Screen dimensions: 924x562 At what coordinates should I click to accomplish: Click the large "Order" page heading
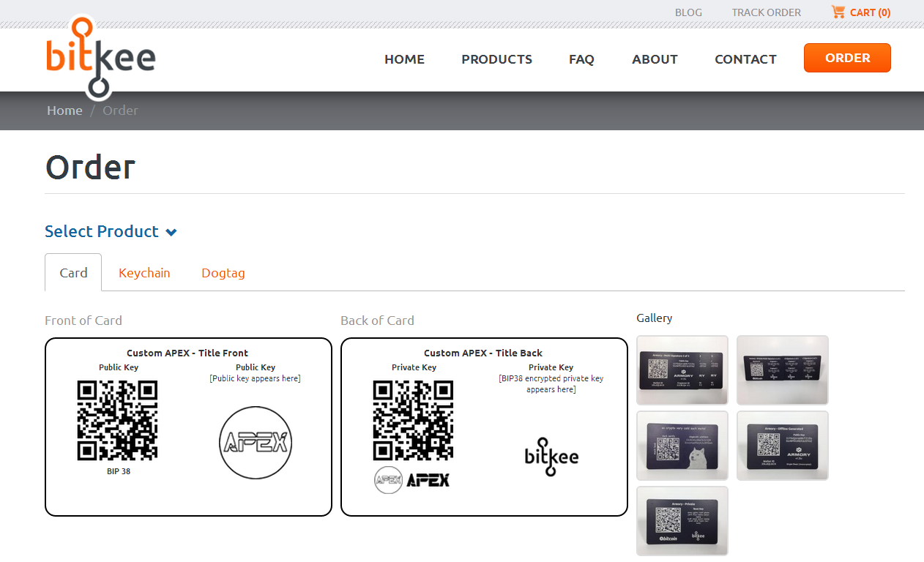click(x=90, y=168)
